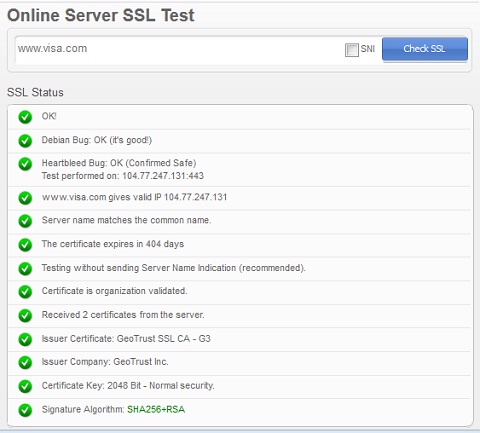This screenshot has width=480, height=433.
Task: Click the check icon for Server name matches row
Action: (25, 221)
